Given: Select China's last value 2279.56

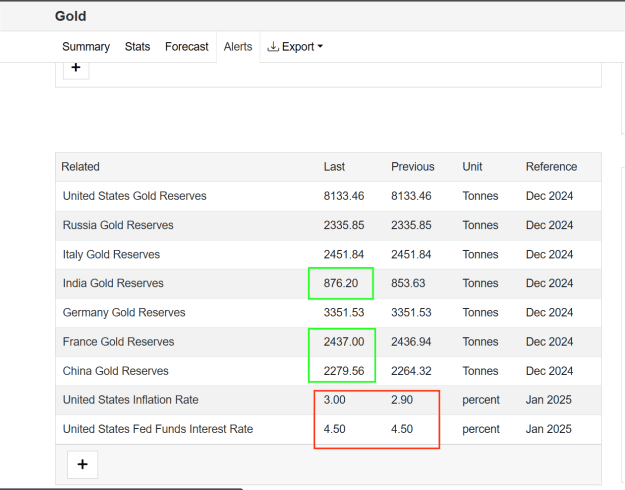Looking at the screenshot, I should click(344, 371).
